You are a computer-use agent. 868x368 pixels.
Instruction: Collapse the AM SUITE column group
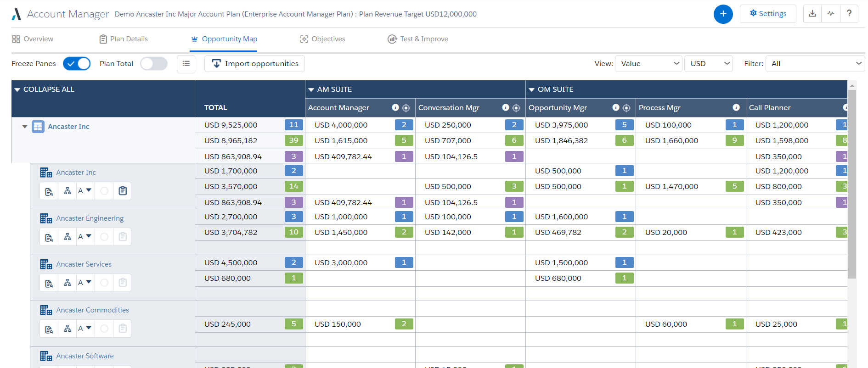coord(311,89)
